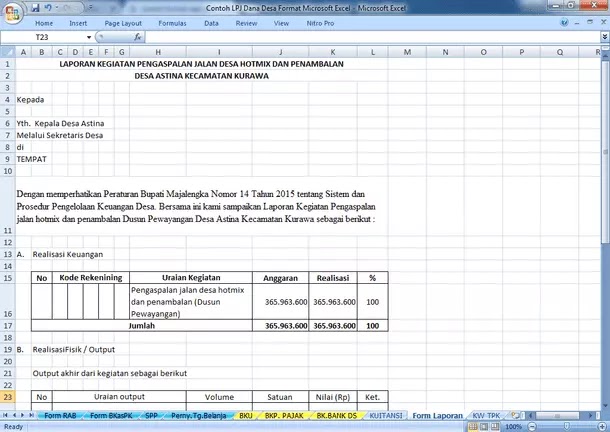This screenshot has width=610, height=432.
Task: Select row 13 header
Action: click(7, 254)
